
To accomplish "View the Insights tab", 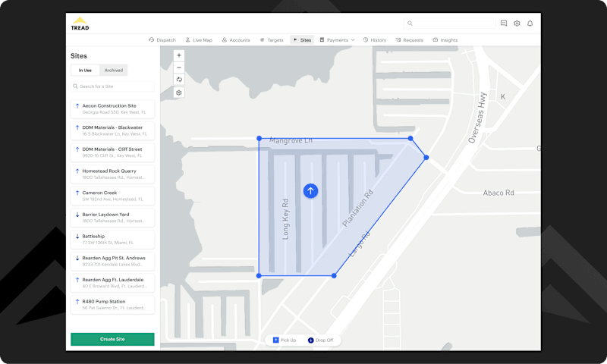I will [x=445, y=40].
